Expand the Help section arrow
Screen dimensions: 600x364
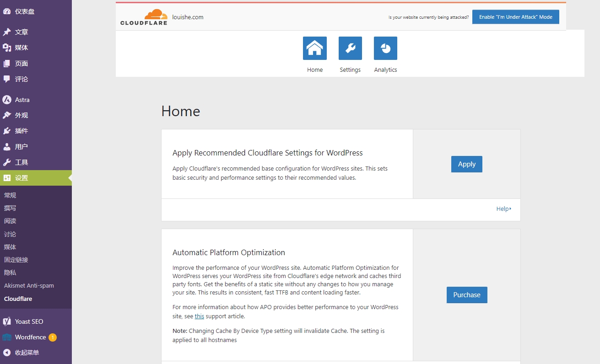510,209
